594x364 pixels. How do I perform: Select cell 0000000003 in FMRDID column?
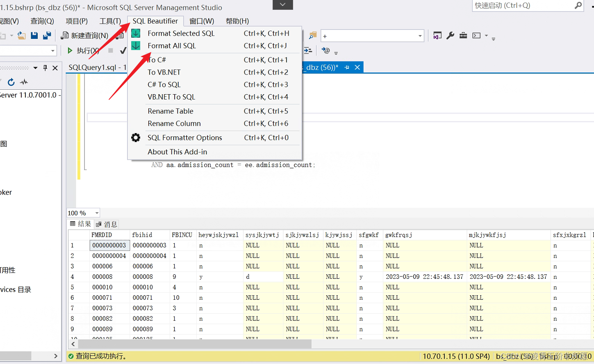[109, 245]
